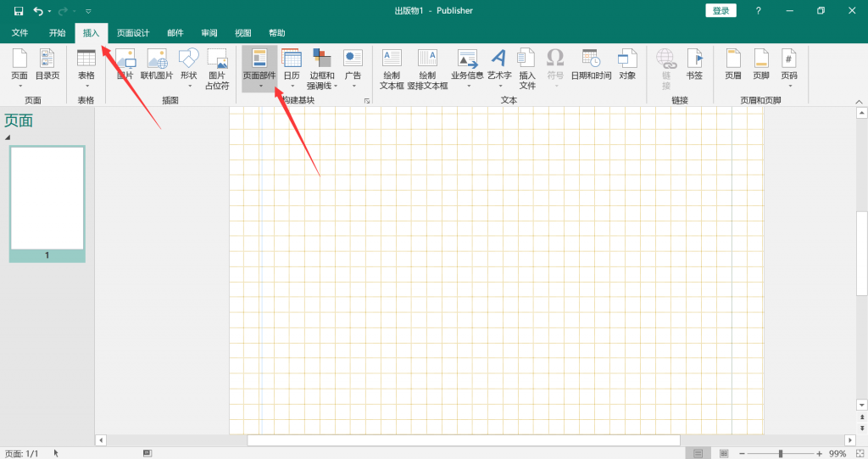
Task: Switch to the 视图 view tab
Action: (x=243, y=33)
